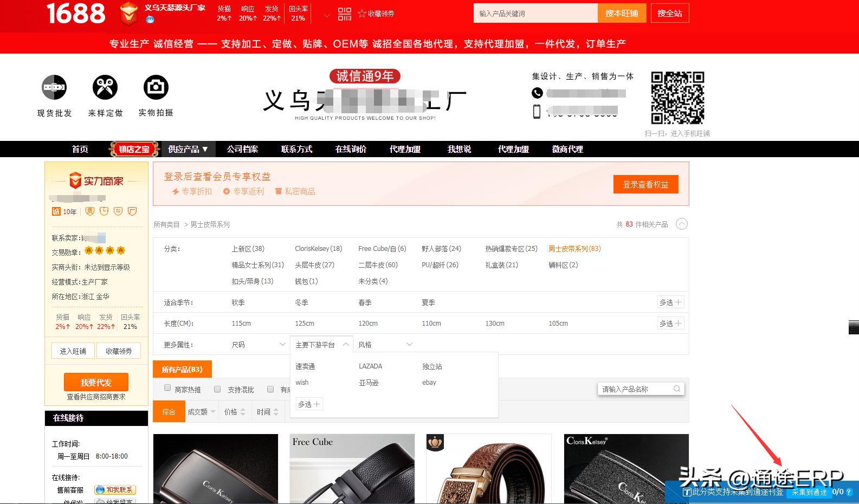
Task: Click the question mark icon in 通途 bar
Action: click(x=849, y=492)
